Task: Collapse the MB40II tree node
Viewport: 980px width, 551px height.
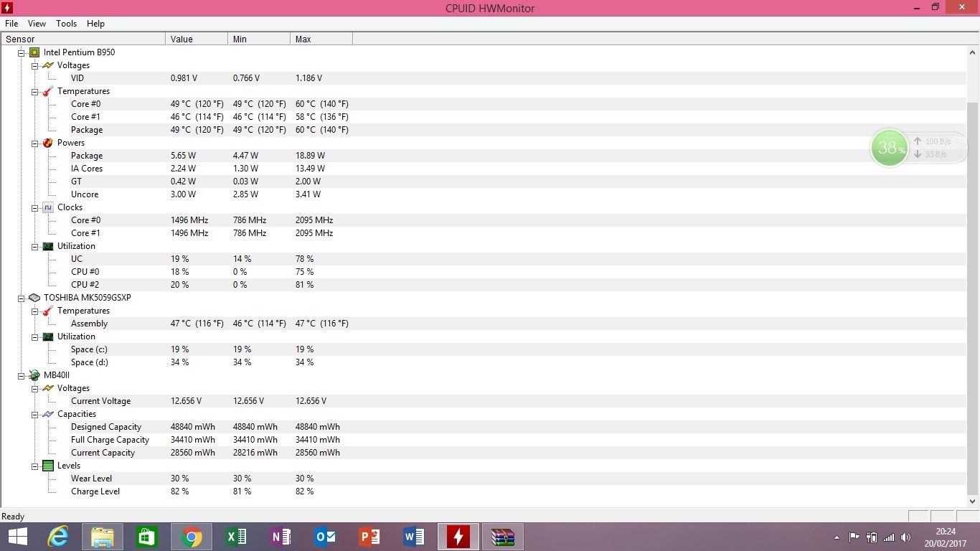Action: coord(22,375)
